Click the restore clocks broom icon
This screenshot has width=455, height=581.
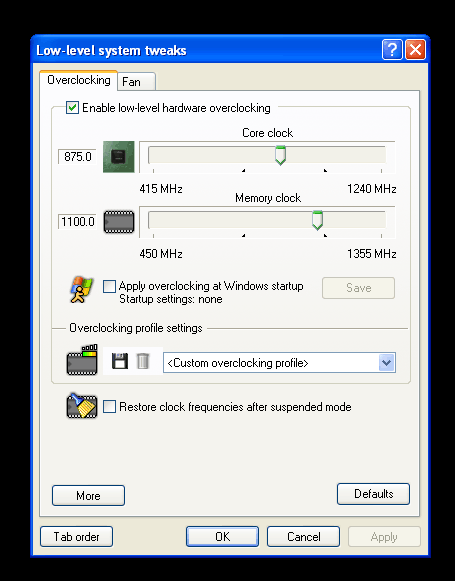[82, 406]
